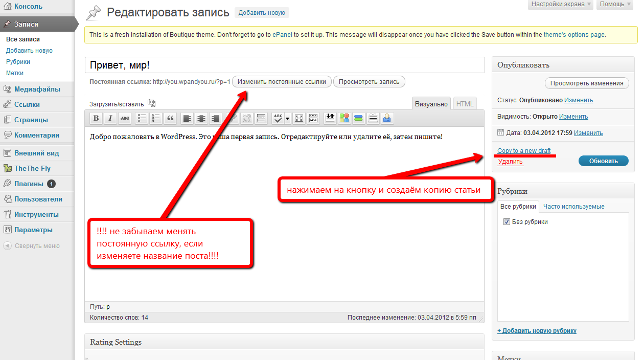Show the kitchen sink toolbar row
The height and width of the screenshot is (360, 644).
click(x=313, y=118)
